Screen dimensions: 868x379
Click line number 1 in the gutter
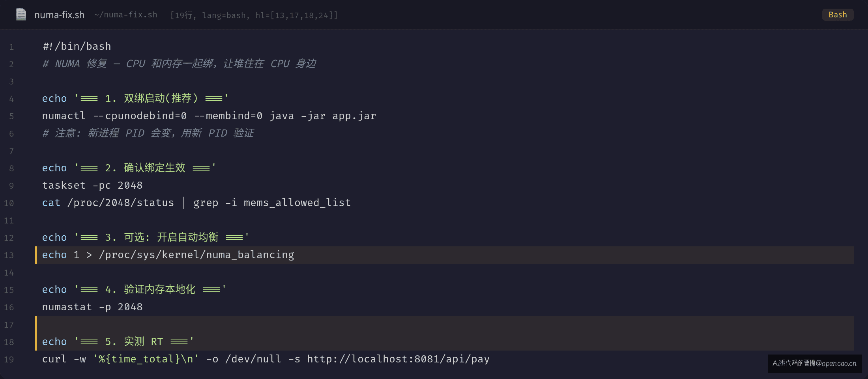tap(11, 47)
